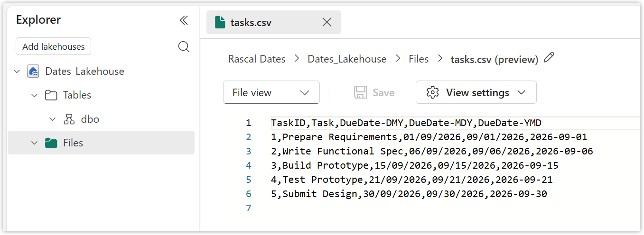Click the Save button label
The image size is (644, 235).
(x=383, y=93)
